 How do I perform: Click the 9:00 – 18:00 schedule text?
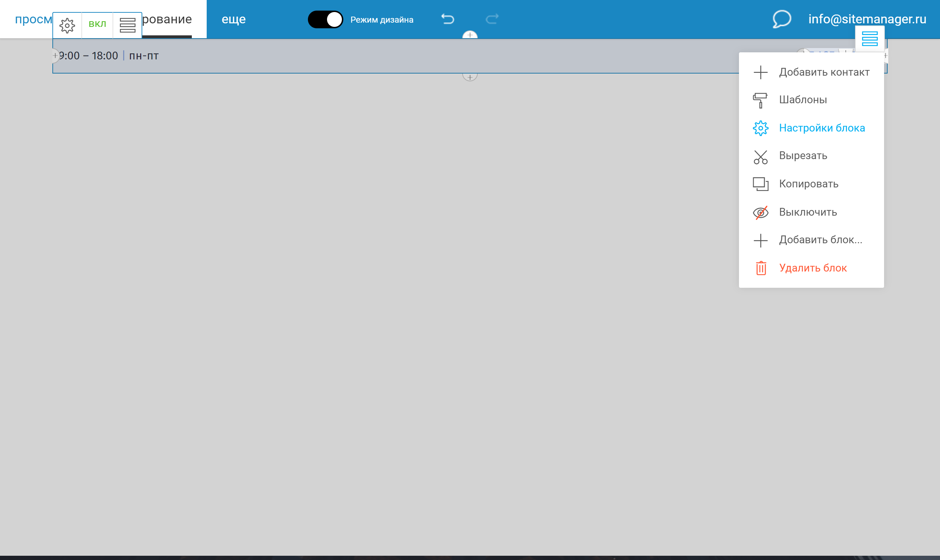pyautogui.click(x=88, y=56)
